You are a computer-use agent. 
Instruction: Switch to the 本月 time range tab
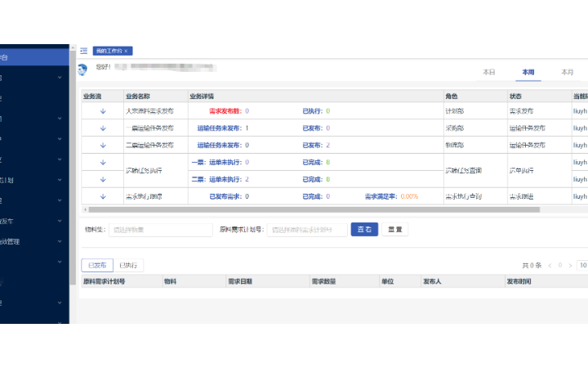pyautogui.click(x=568, y=72)
